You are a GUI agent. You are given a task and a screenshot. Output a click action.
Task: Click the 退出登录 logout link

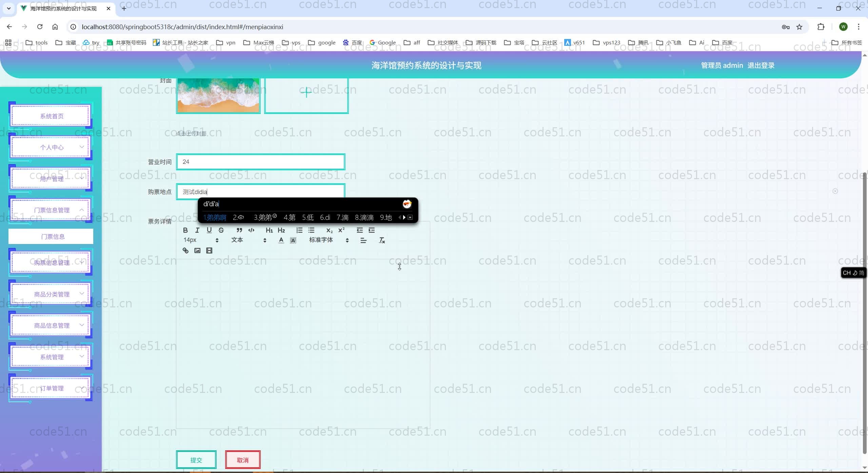pyautogui.click(x=761, y=65)
